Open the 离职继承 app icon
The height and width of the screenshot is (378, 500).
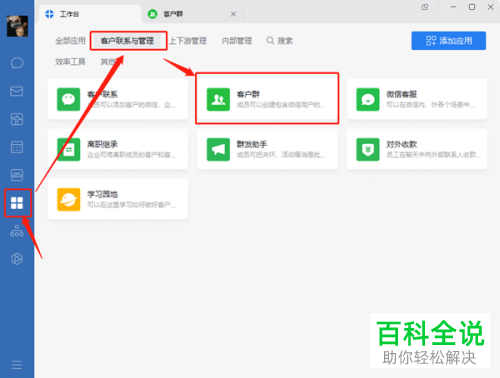[69, 149]
